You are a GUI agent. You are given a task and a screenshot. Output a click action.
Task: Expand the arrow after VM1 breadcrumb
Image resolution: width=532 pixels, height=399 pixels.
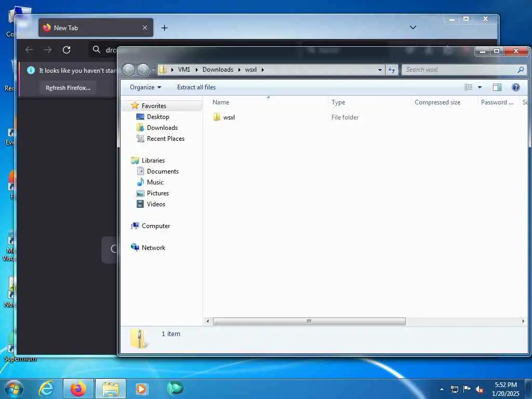tap(196, 70)
